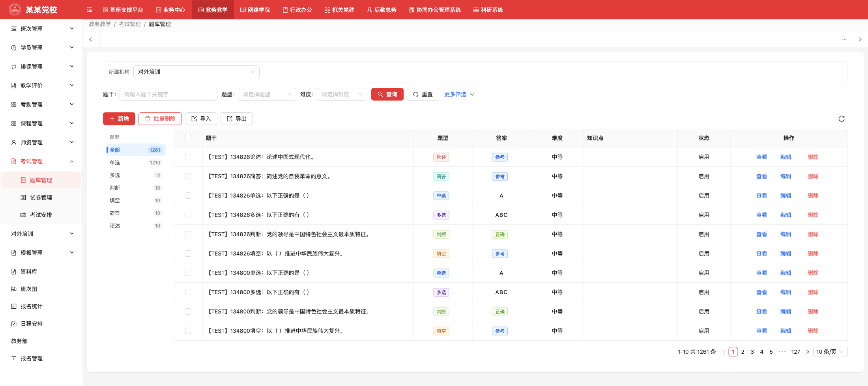Click the 教学评价 sidebar icon
Screen dimensions: 868x386
click(x=14, y=86)
